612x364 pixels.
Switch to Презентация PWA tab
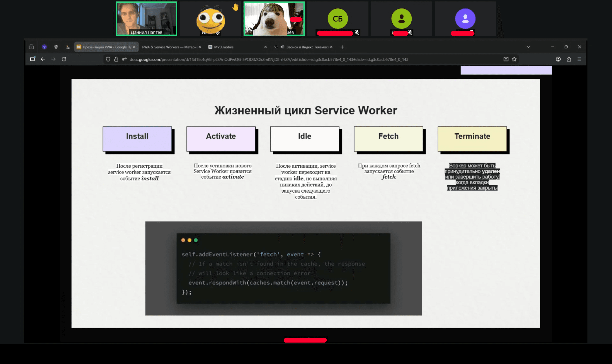coord(106,47)
